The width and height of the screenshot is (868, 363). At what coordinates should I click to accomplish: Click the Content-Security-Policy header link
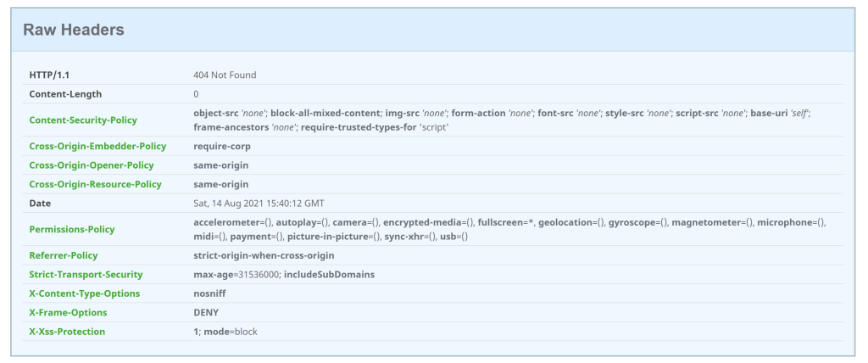click(x=83, y=120)
